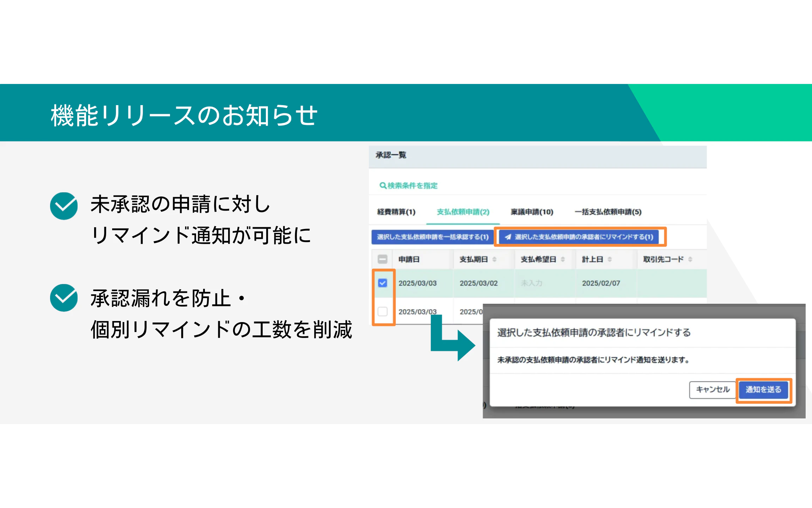Click teal checkmark icon beside 未承認の申請に対し
Image resolution: width=812 pixels, height=508 pixels.
click(x=64, y=206)
